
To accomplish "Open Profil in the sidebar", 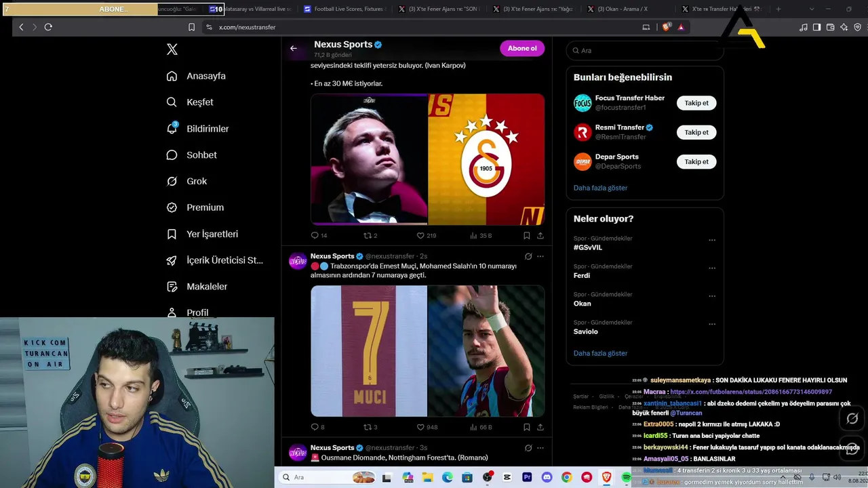I will coord(187,312).
